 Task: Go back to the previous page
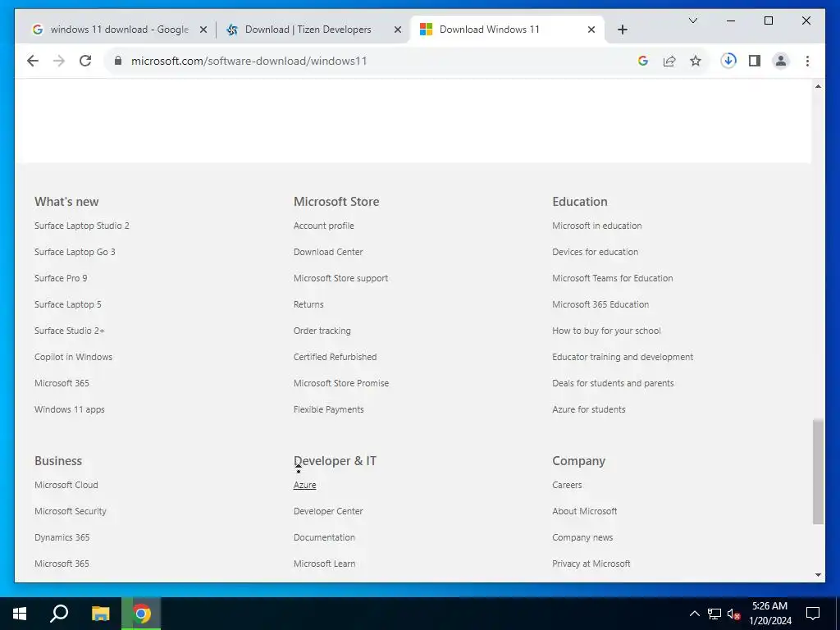tap(33, 61)
